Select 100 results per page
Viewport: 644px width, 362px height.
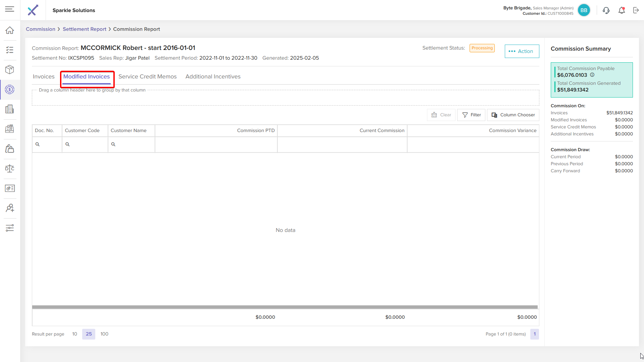point(104,334)
